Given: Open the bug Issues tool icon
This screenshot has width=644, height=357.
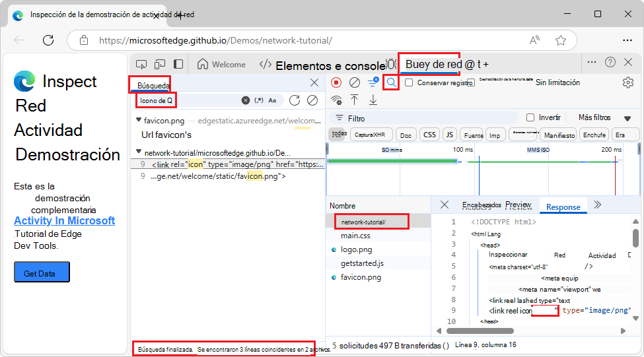Looking at the screenshot, I should (x=390, y=65).
